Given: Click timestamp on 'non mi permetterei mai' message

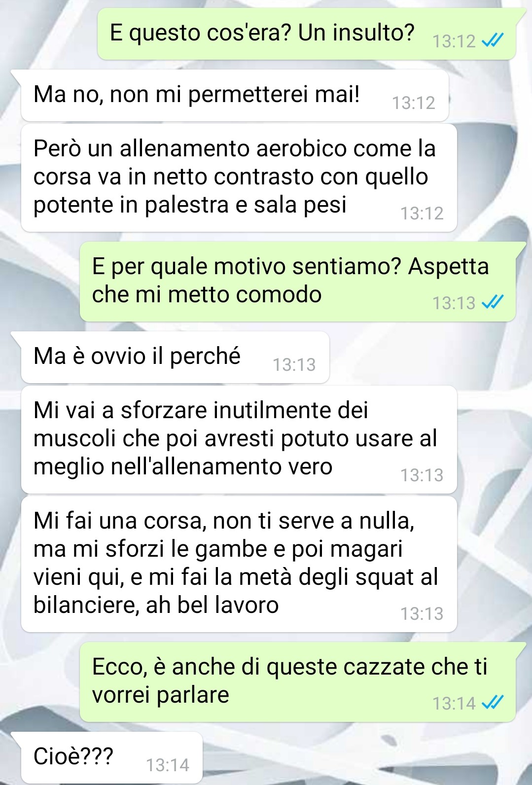Looking at the screenshot, I should pyautogui.click(x=414, y=103).
